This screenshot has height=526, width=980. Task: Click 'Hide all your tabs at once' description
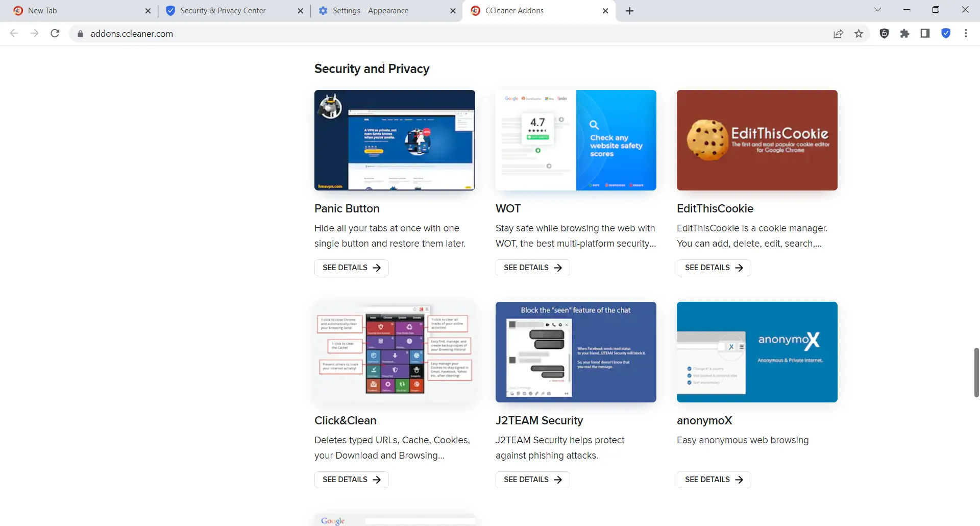(390, 236)
